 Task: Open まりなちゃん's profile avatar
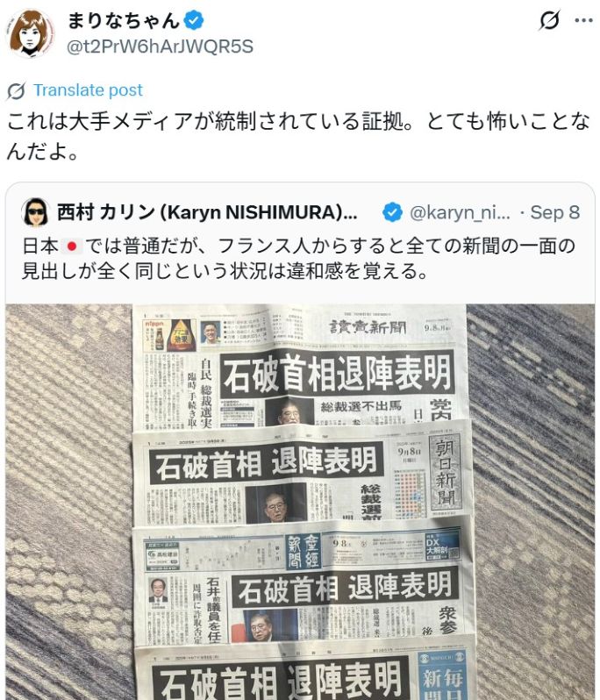pyautogui.click(x=30, y=33)
